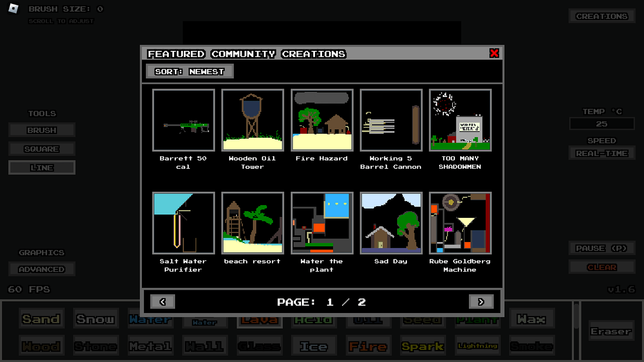Select the Sand element
The width and height of the screenshot is (644, 362).
[x=42, y=318]
